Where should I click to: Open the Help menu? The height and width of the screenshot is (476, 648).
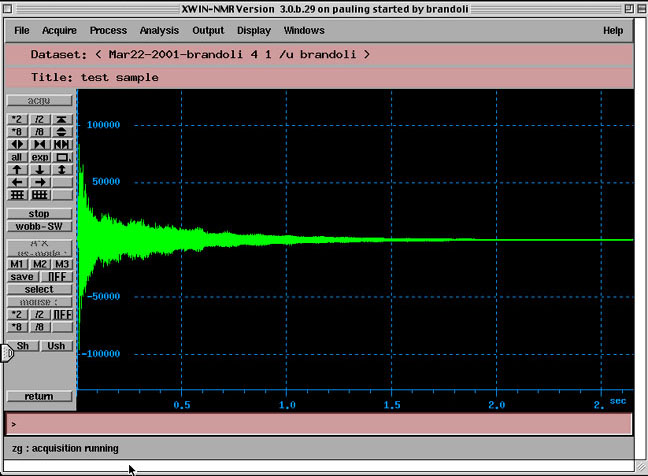(613, 31)
